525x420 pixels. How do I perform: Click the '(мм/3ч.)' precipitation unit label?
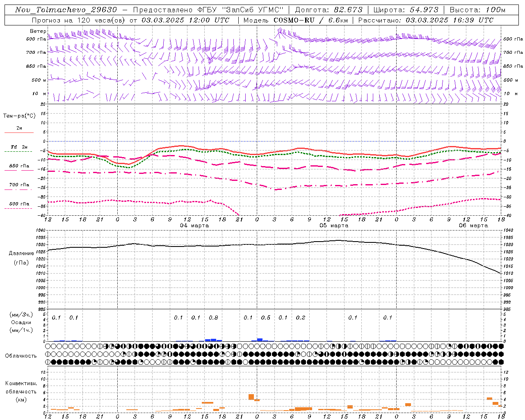21,315
